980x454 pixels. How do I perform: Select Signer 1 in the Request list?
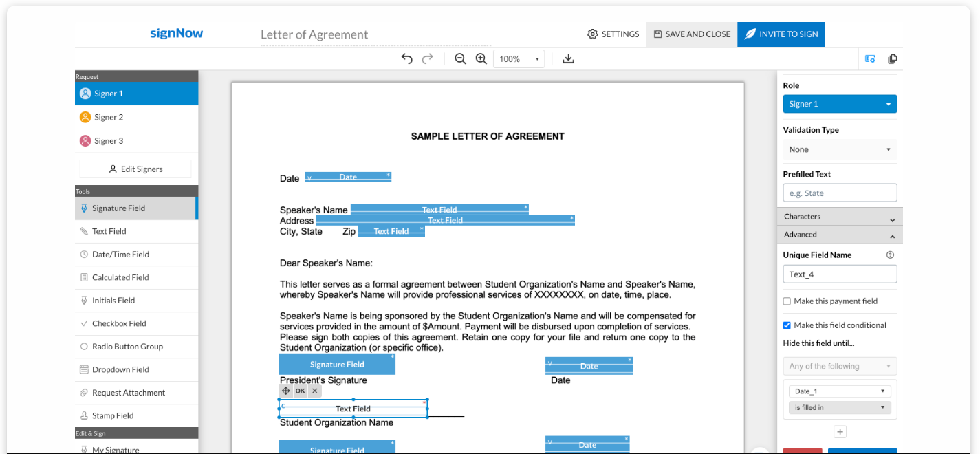[136, 94]
